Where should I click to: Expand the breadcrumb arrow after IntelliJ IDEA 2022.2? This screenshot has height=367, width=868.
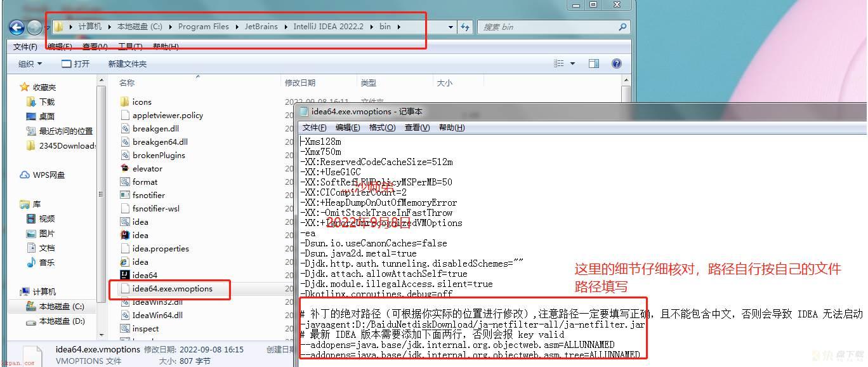(x=372, y=27)
